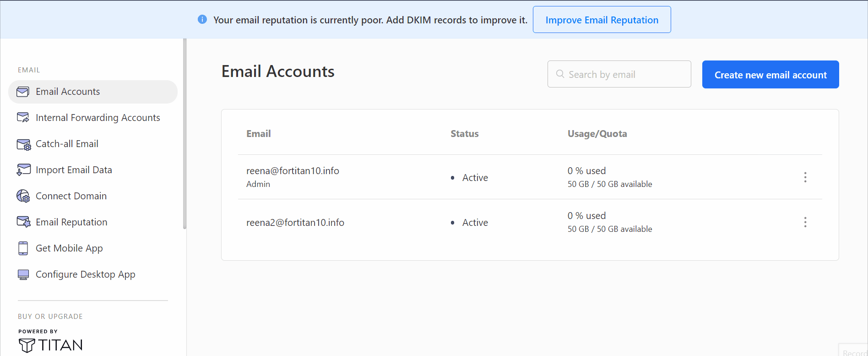Click the Usage/Quota column header
The width and height of the screenshot is (868, 356).
(x=597, y=134)
